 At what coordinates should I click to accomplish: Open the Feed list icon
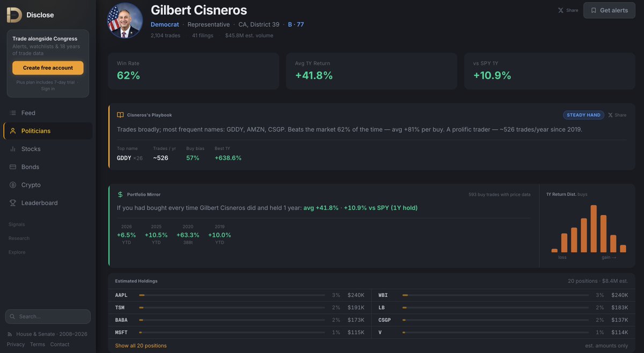click(x=13, y=113)
